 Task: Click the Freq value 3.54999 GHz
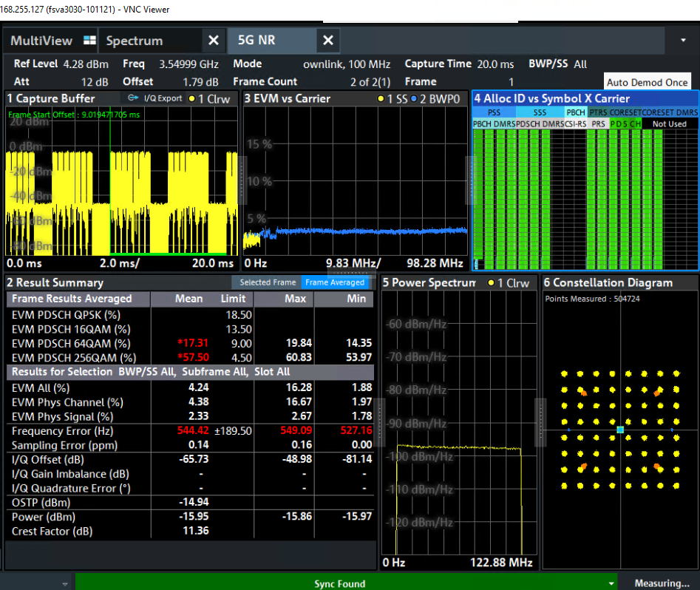click(x=188, y=64)
